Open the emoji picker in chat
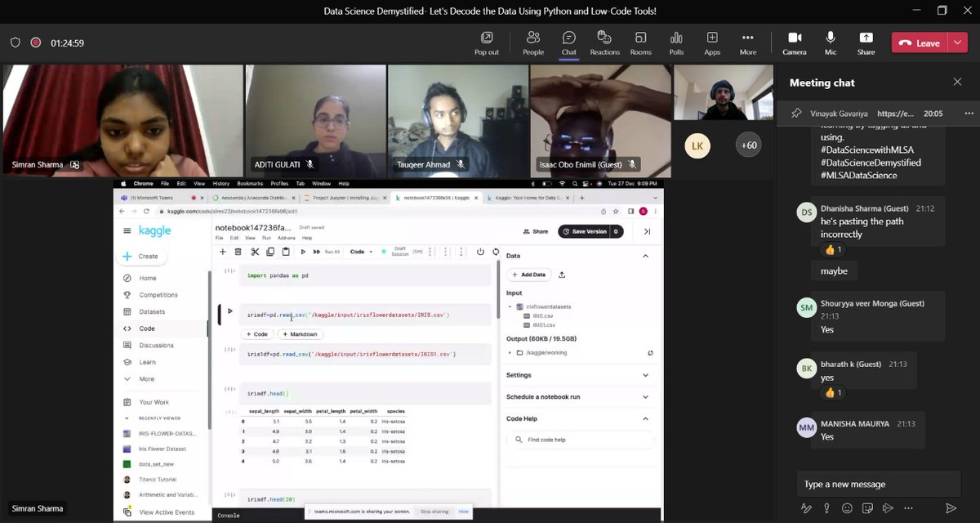 pos(847,508)
